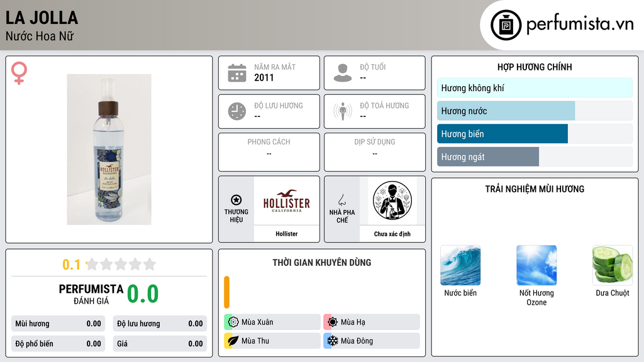This screenshot has height=362, width=644.
Task: Click the person icon beside Độ tuổi
Action: click(343, 73)
